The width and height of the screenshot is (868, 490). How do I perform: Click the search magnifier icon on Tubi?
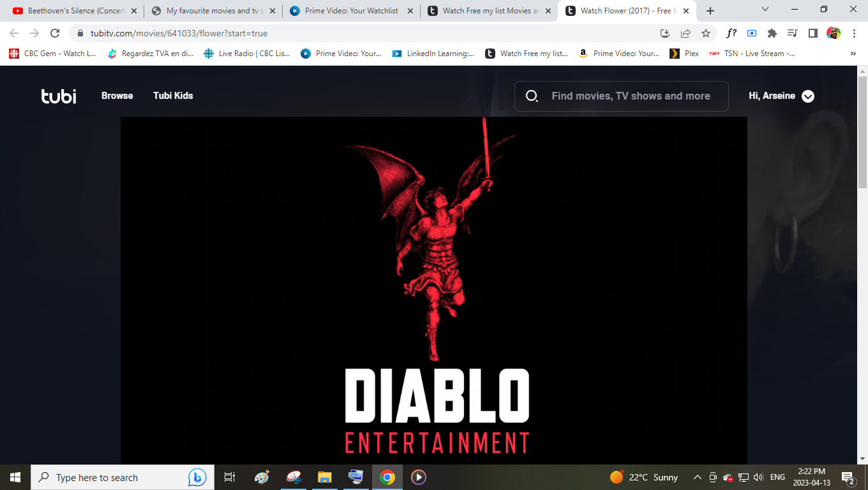coord(532,96)
